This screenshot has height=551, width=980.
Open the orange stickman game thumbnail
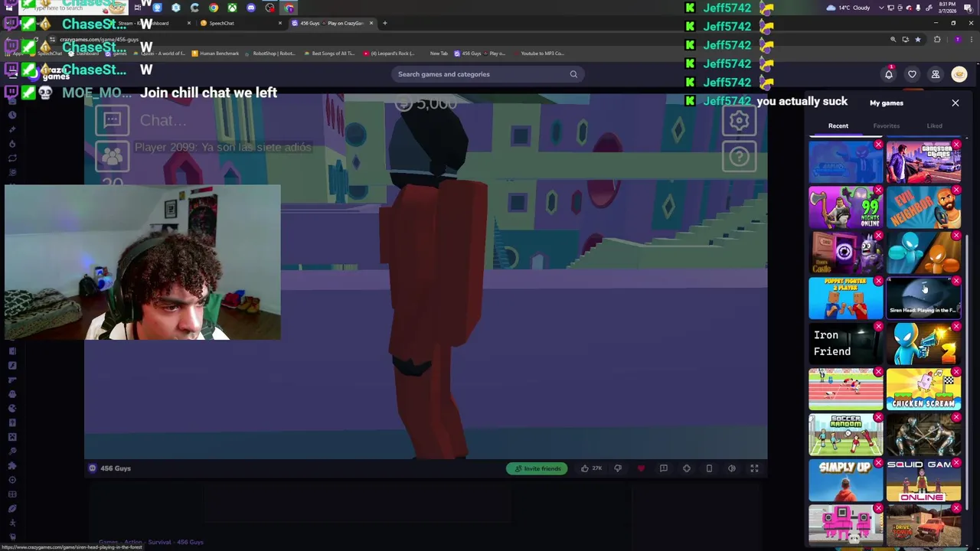pyautogui.click(x=923, y=253)
